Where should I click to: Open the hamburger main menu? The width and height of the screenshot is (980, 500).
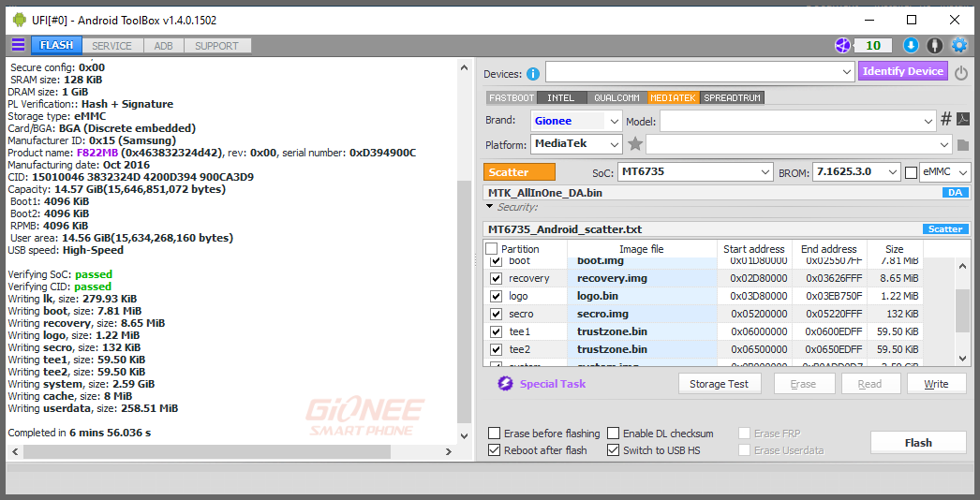pyautogui.click(x=18, y=44)
